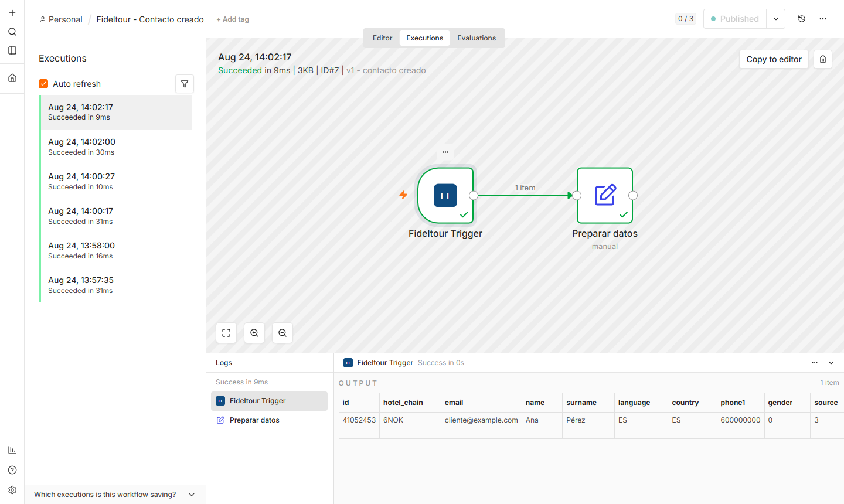The width and height of the screenshot is (844, 504).
Task: Open insights chart icon in sidebar
Action: 12,450
